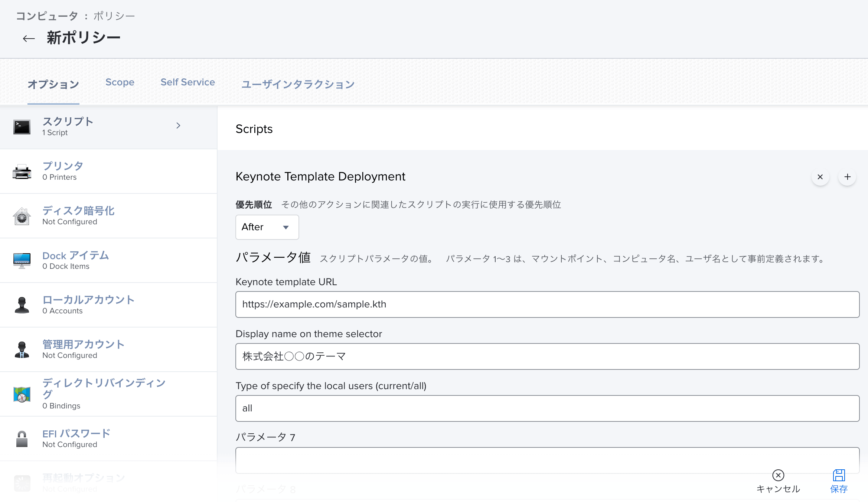Expand the スクリプト chevron arrow
The width and height of the screenshot is (868, 502).
click(178, 125)
